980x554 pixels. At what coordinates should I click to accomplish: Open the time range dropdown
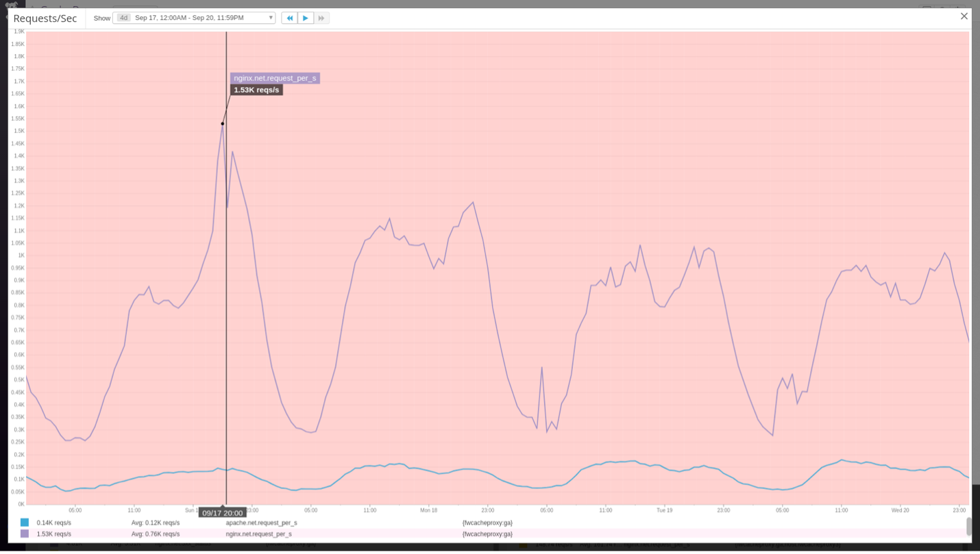[271, 18]
